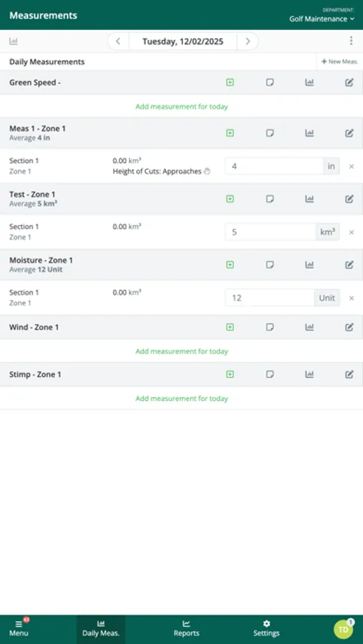
Task: Click the Average 5 km³ text
Action: click(x=34, y=204)
